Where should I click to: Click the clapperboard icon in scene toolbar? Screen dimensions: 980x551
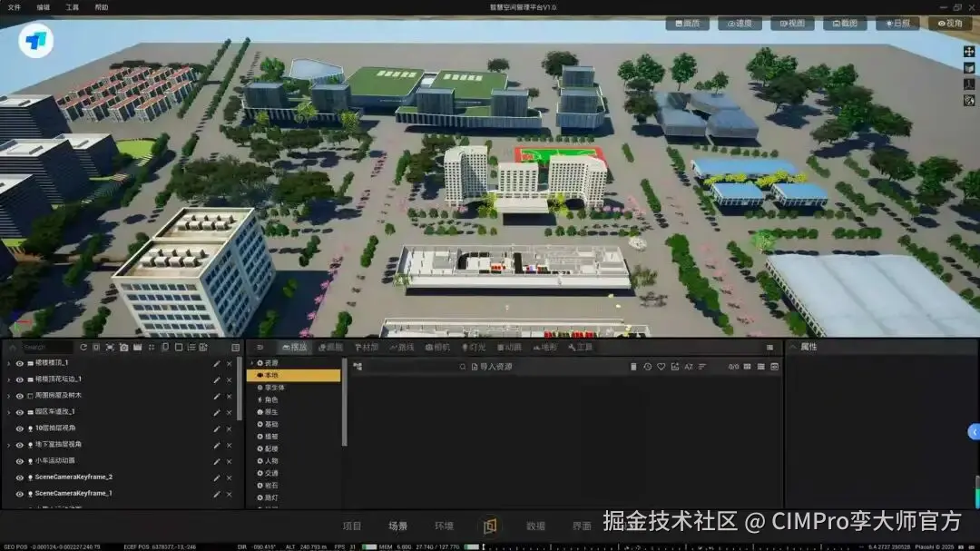click(138, 347)
